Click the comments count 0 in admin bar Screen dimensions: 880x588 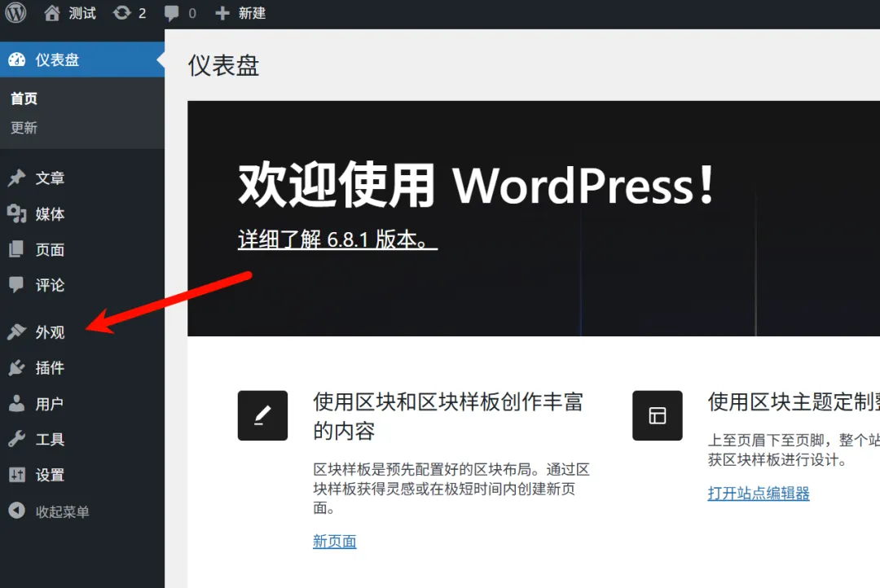[x=192, y=14]
